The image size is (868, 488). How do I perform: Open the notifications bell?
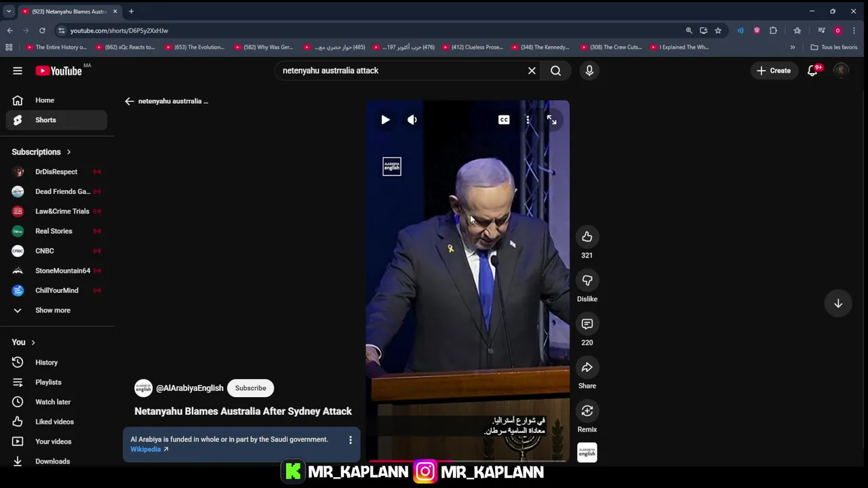812,70
